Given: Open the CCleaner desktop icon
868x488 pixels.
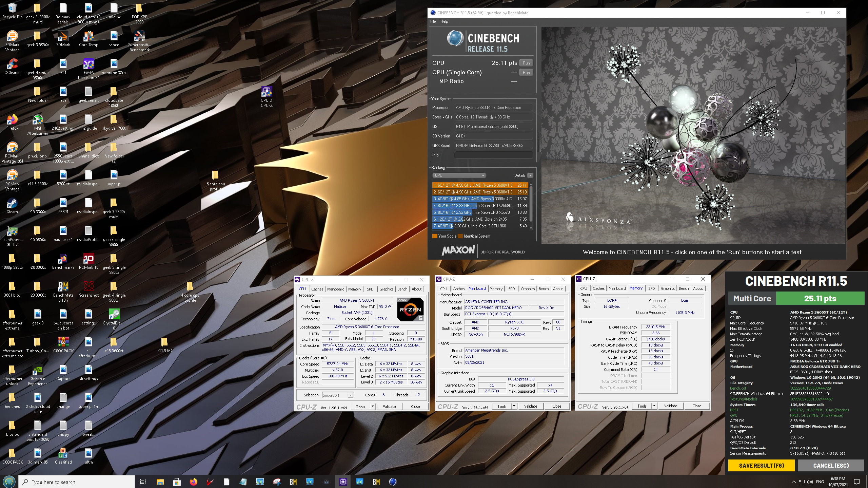Looking at the screenshot, I should [x=12, y=67].
